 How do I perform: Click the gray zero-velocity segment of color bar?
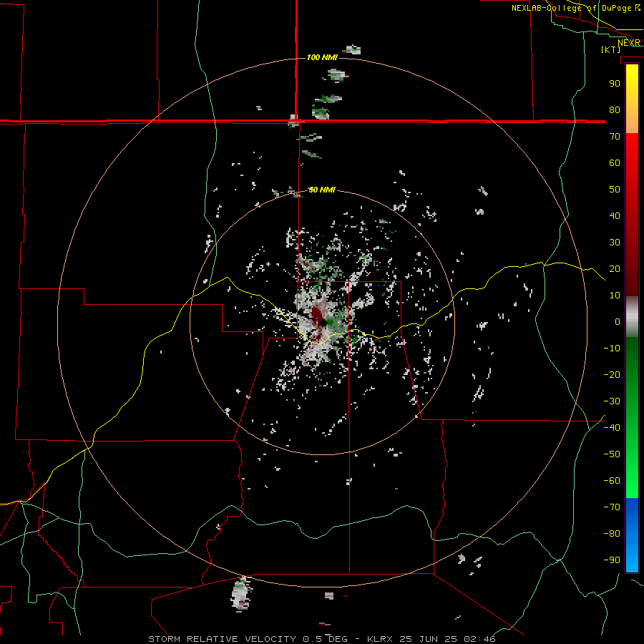pos(632,317)
